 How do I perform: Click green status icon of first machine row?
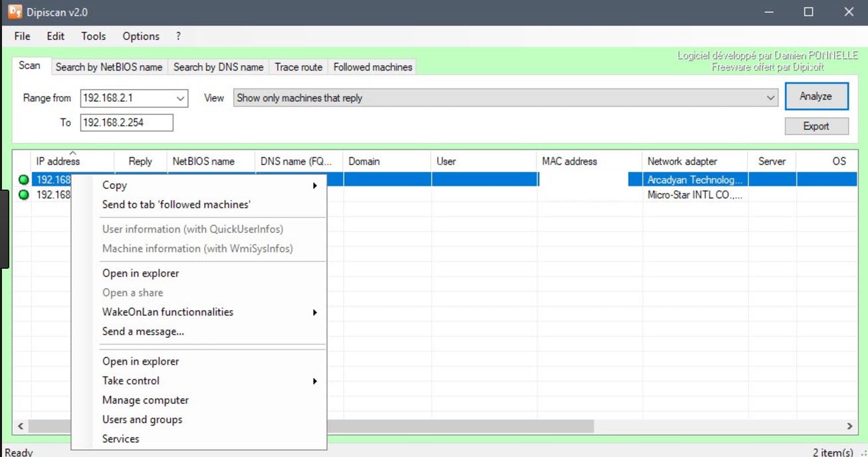tap(24, 180)
